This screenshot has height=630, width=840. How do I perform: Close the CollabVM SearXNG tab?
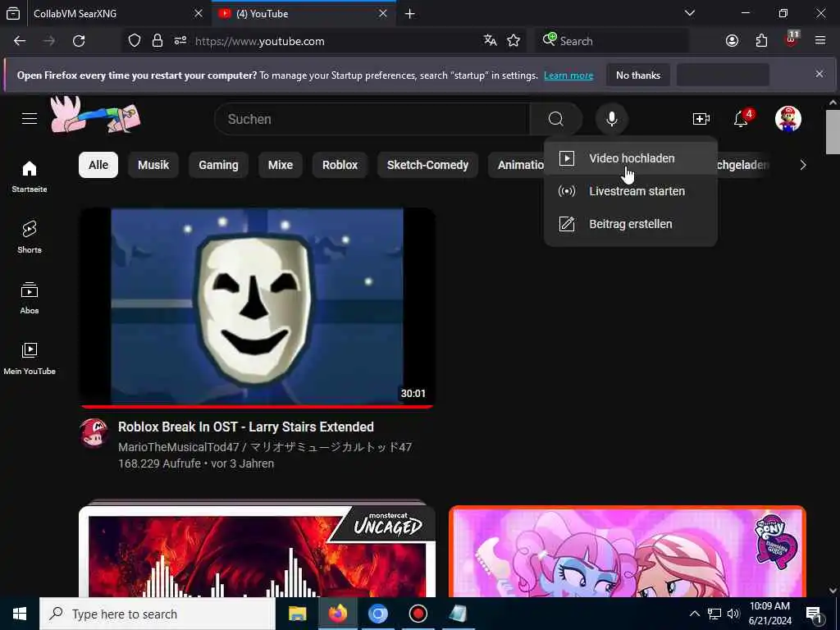[x=199, y=13]
